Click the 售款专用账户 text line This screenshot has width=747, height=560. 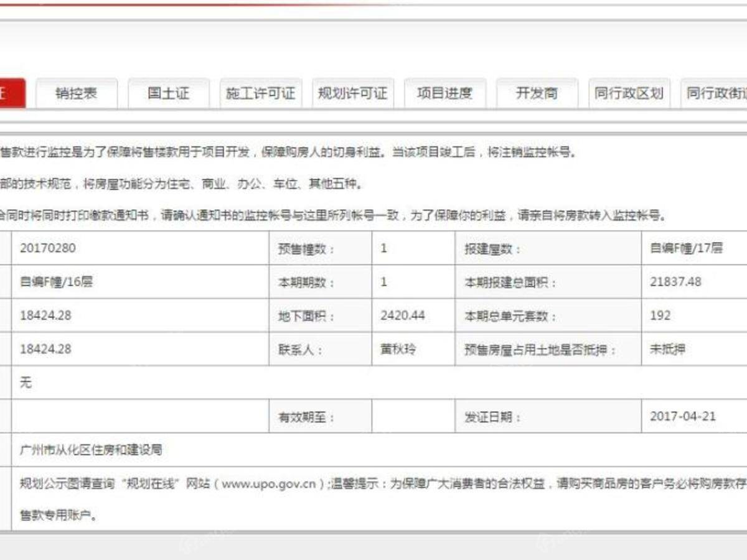tap(58, 516)
